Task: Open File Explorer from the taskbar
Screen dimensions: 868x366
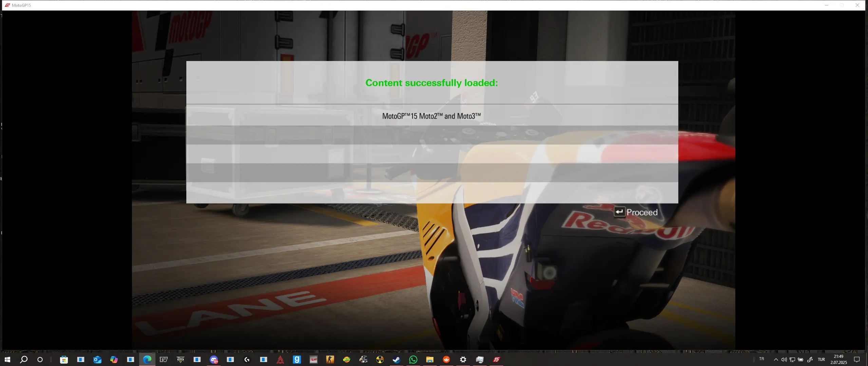Action: coord(430,360)
